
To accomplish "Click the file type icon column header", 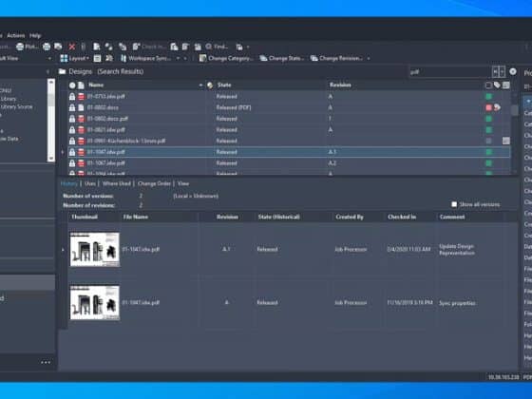I will pyautogui.click(x=81, y=85).
